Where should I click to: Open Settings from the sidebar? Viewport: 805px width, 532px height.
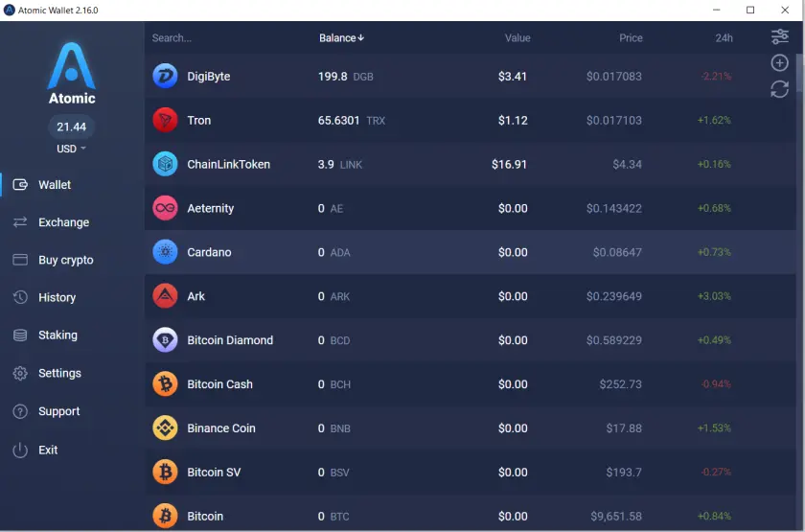[x=47, y=373]
